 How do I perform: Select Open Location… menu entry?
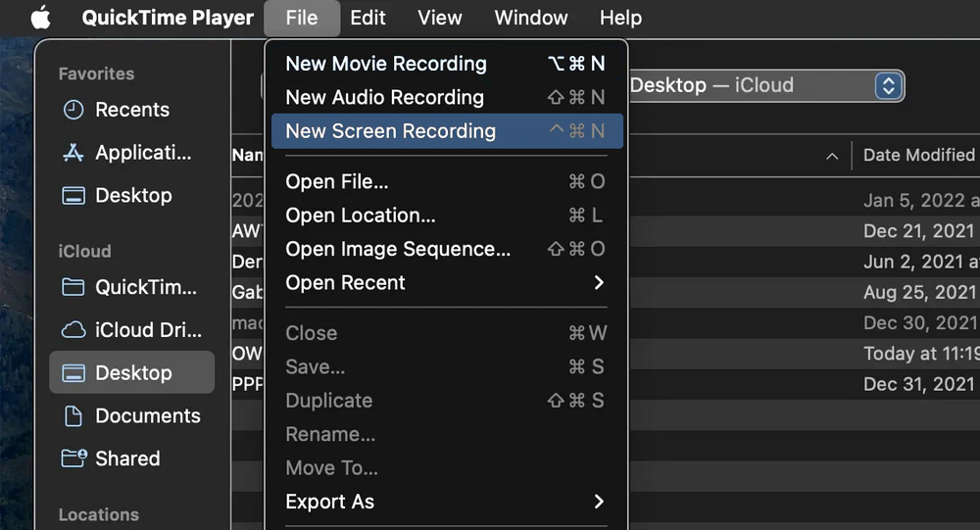447,215
